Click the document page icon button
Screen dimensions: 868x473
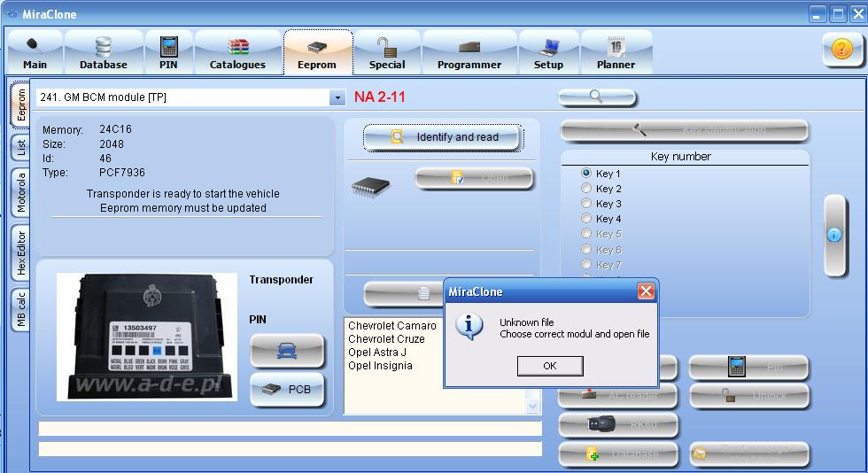point(405,293)
